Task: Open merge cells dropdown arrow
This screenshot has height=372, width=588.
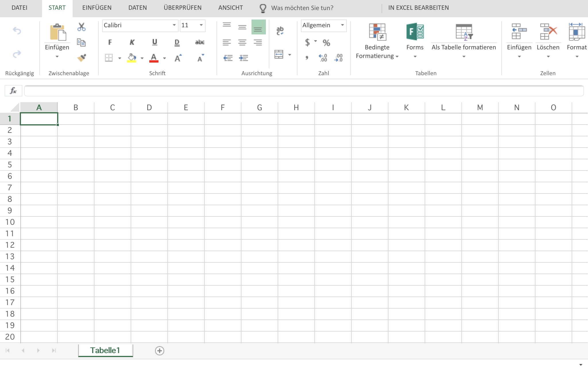Action: [x=290, y=55]
